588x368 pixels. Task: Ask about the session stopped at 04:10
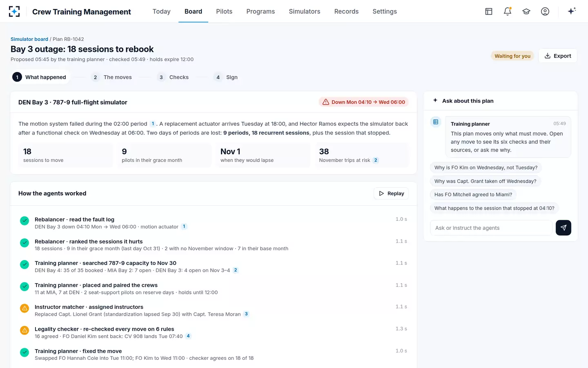point(494,208)
